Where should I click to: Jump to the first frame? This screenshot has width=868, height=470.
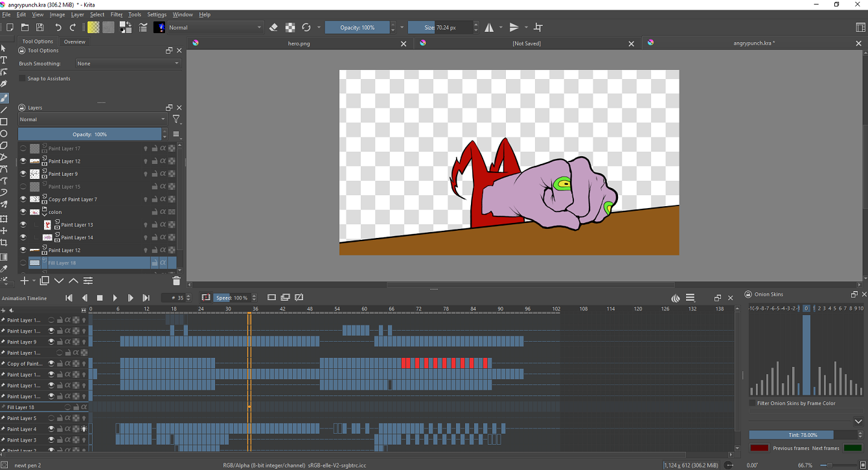tap(69, 298)
